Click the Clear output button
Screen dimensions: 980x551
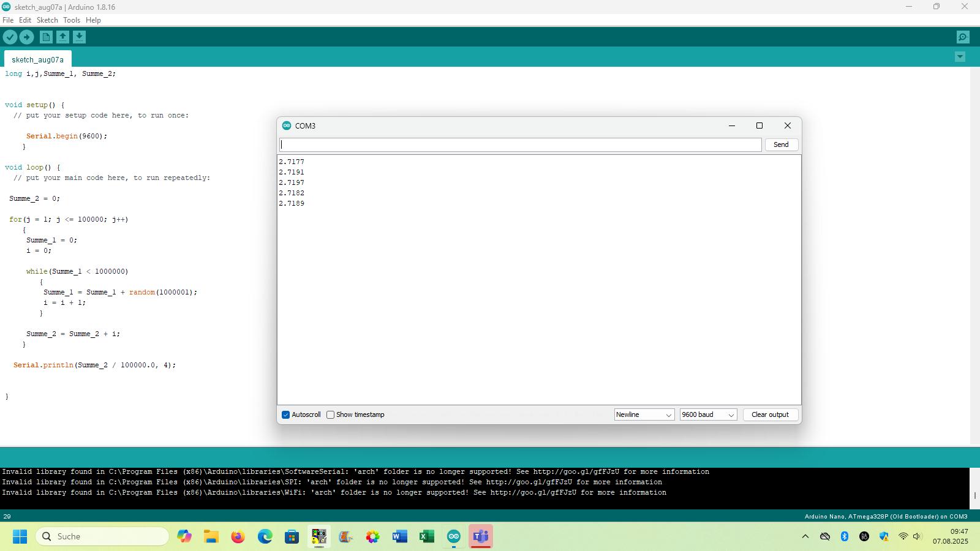point(770,415)
